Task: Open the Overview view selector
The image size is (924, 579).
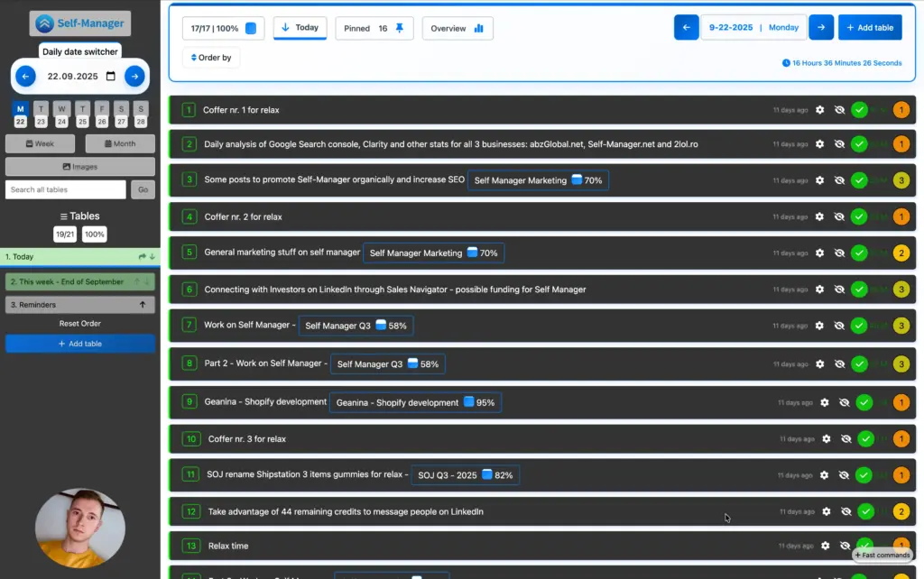Action: click(x=448, y=28)
